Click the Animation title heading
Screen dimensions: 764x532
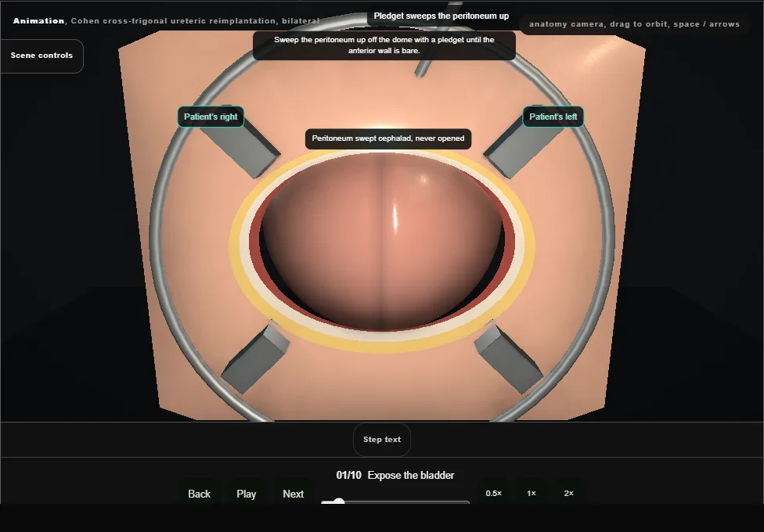click(166, 21)
